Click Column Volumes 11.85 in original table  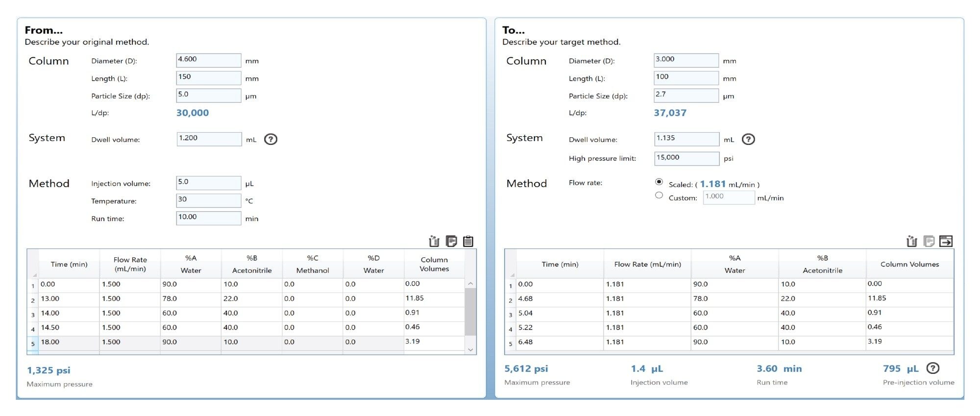pos(434,300)
